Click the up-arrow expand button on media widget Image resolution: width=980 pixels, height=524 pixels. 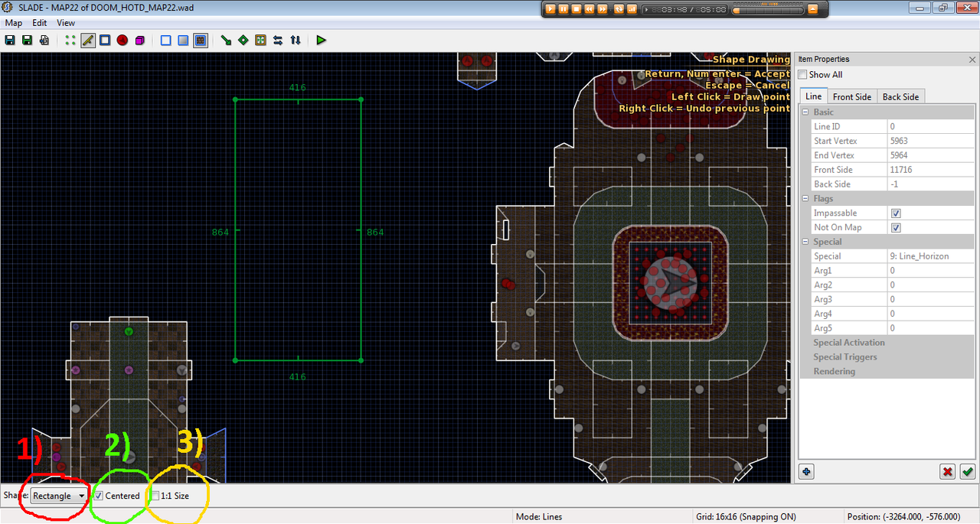tap(813, 9)
